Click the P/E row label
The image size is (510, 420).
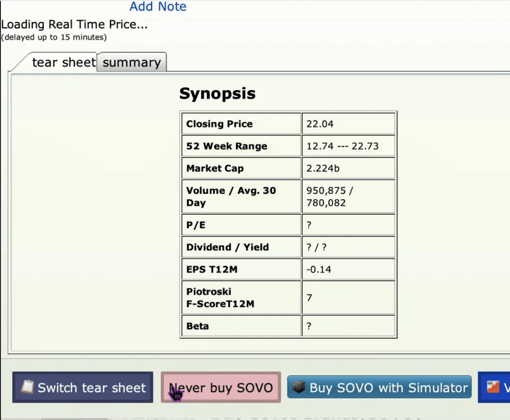196,225
